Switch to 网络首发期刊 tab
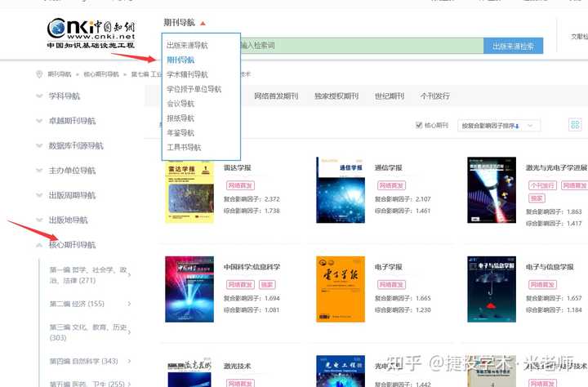This screenshot has width=588, height=387. point(276,96)
